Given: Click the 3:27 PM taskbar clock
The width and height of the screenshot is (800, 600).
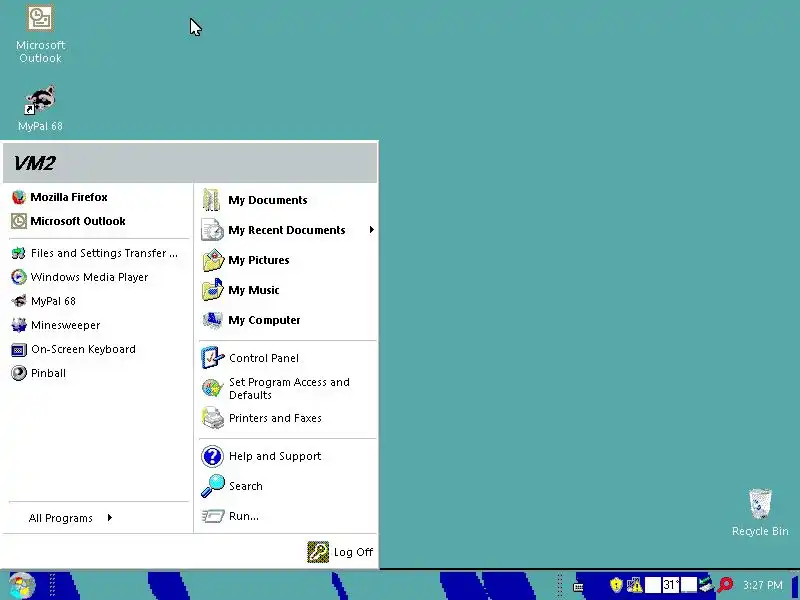Looking at the screenshot, I should (763, 585).
